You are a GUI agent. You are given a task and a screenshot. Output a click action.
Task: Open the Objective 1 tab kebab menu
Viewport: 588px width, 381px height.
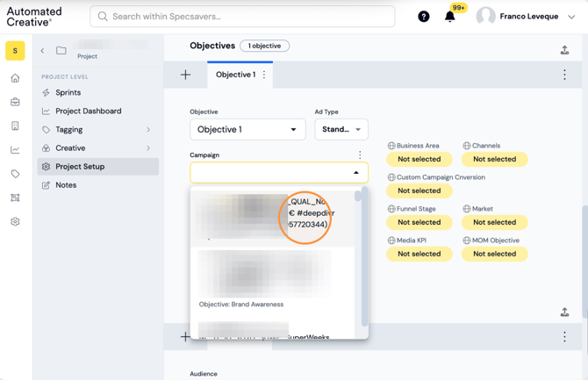264,75
